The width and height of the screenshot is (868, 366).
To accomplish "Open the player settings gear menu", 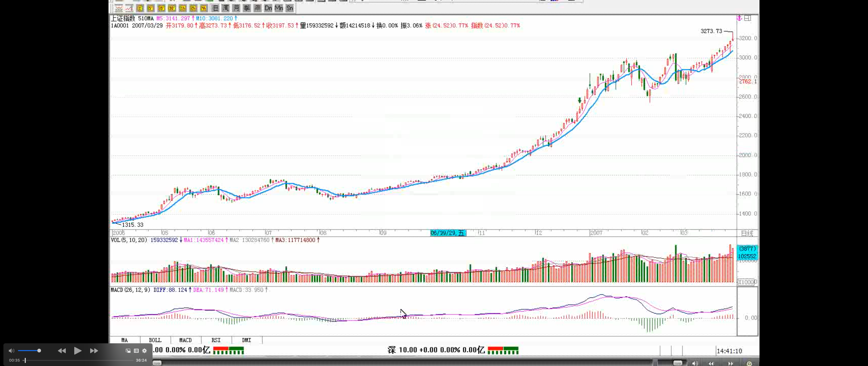I will [x=144, y=351].
